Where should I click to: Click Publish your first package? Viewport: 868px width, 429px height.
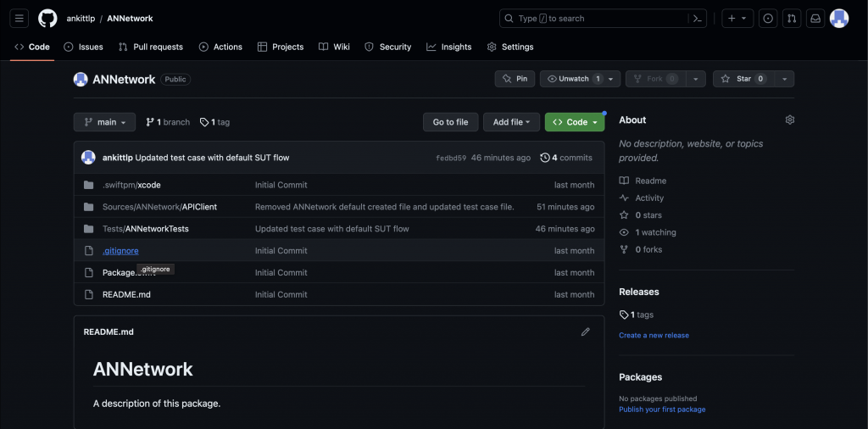pos(662,409)
